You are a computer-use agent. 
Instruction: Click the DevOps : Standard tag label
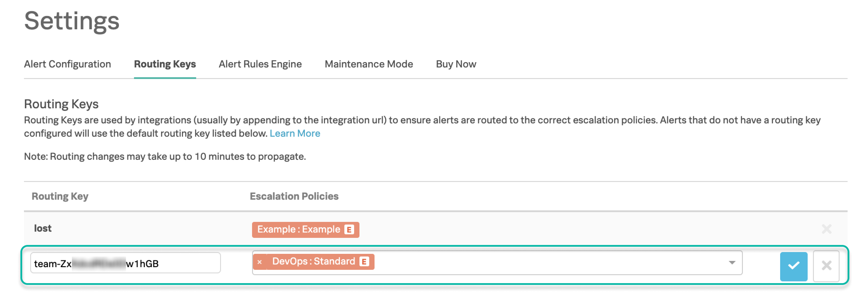[x=313, y=262]
